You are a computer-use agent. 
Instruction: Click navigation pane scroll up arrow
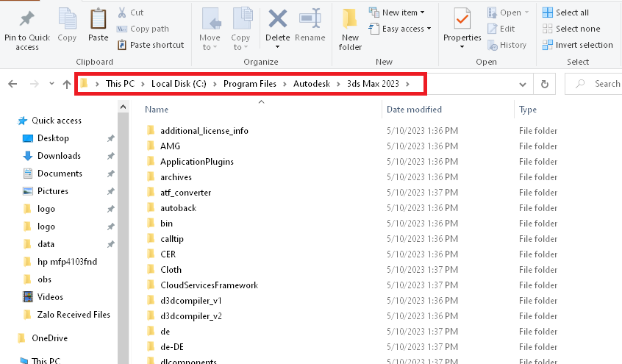pos(123,107)
